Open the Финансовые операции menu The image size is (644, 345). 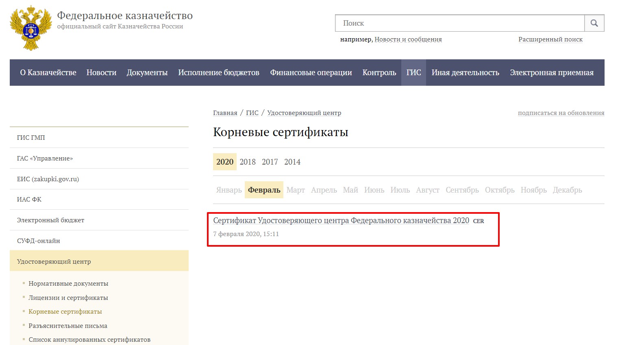[x=311, y=72]
